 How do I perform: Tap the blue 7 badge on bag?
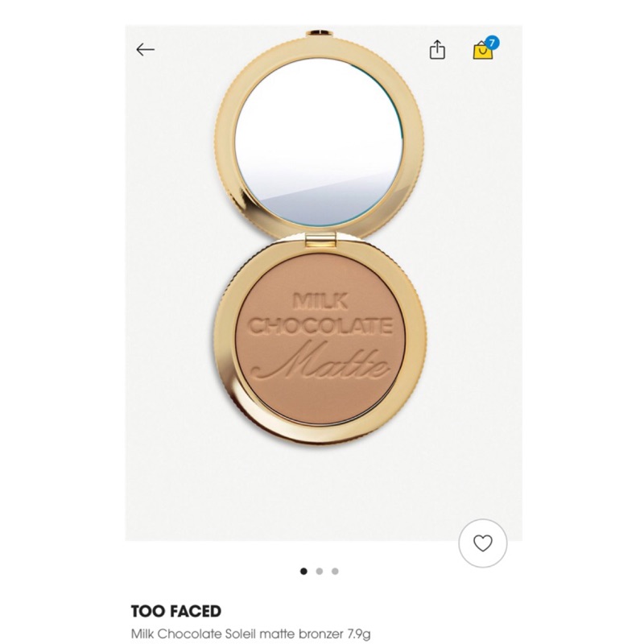pos(492,43)
